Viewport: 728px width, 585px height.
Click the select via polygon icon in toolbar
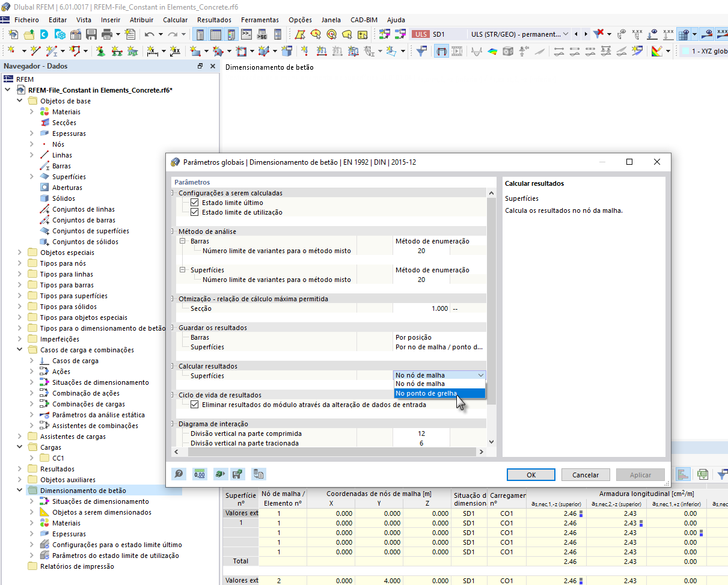299,34
